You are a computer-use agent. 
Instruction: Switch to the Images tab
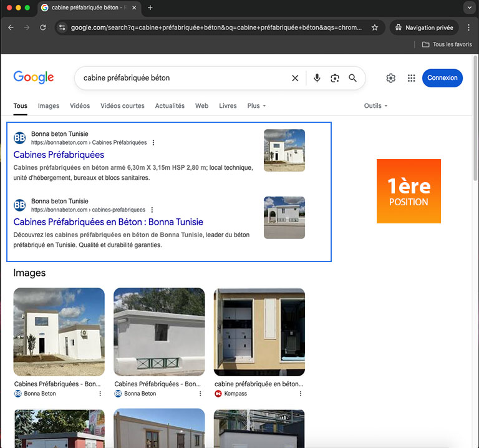[49, 105]
